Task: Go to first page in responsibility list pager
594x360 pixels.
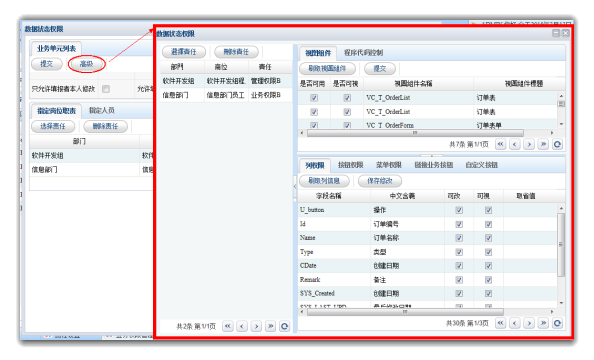Action: click(228, 326)
